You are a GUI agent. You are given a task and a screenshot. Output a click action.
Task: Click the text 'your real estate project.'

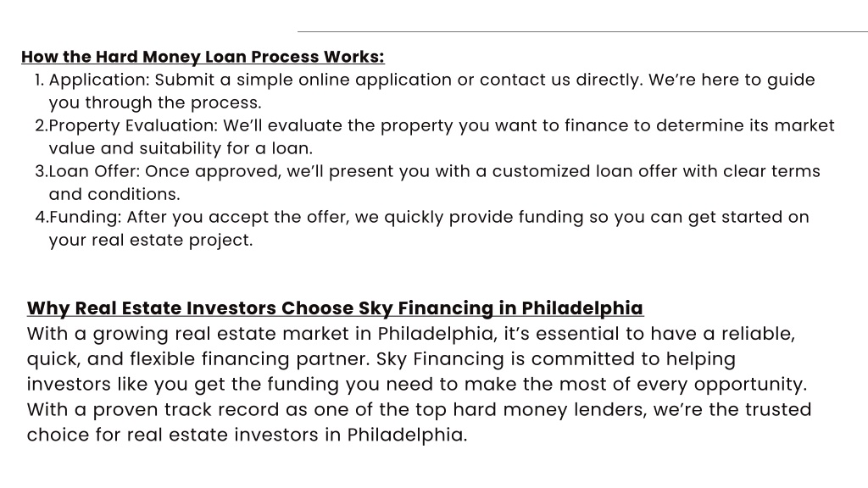click(151, 241)
